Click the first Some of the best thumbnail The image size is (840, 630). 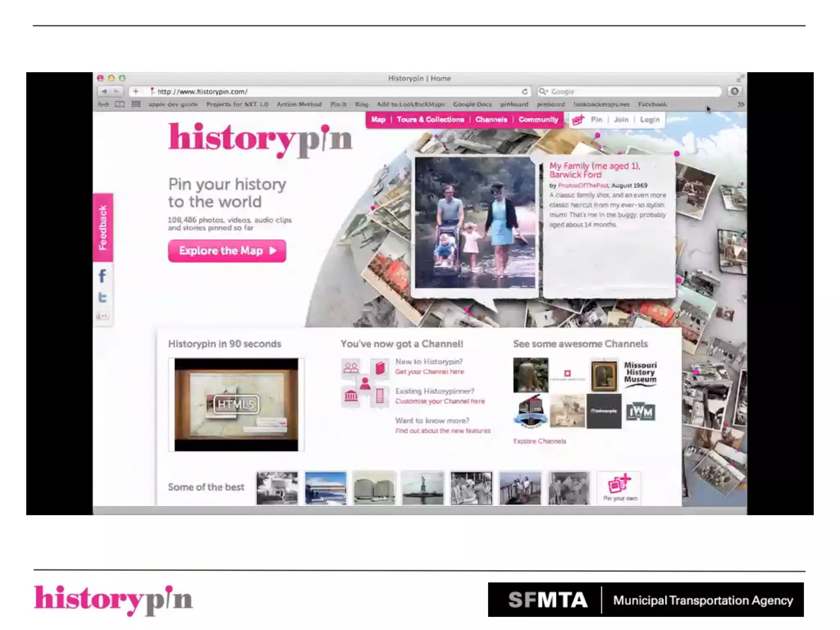(x=277, y=488)
